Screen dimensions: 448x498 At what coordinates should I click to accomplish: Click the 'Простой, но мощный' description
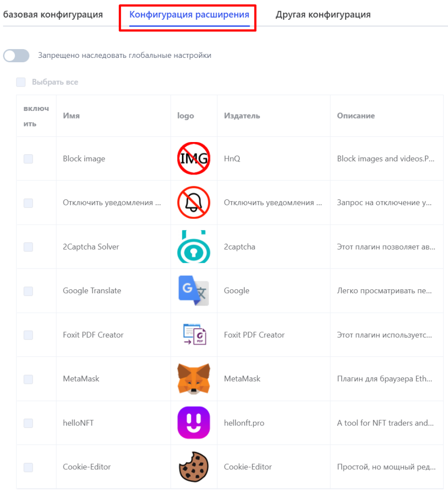(386, 467)
